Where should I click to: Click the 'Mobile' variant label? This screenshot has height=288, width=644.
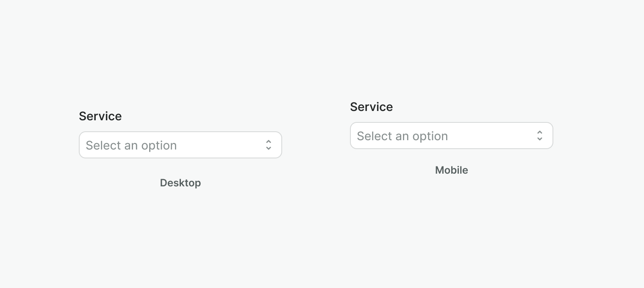(452, 170)
